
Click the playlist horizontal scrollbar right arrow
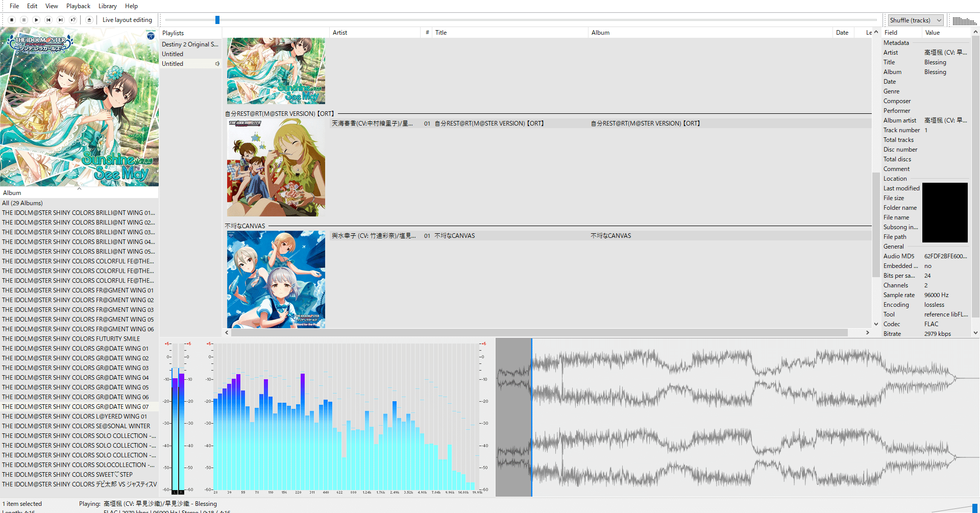(867, 333)
